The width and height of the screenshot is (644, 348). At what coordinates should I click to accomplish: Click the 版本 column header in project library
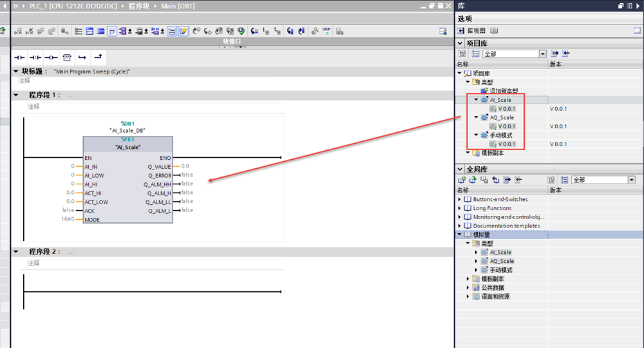coord(594,64)
